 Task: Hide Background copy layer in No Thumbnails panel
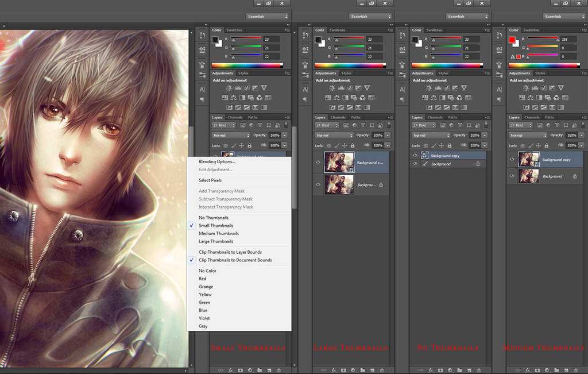(x=415, y=155)
